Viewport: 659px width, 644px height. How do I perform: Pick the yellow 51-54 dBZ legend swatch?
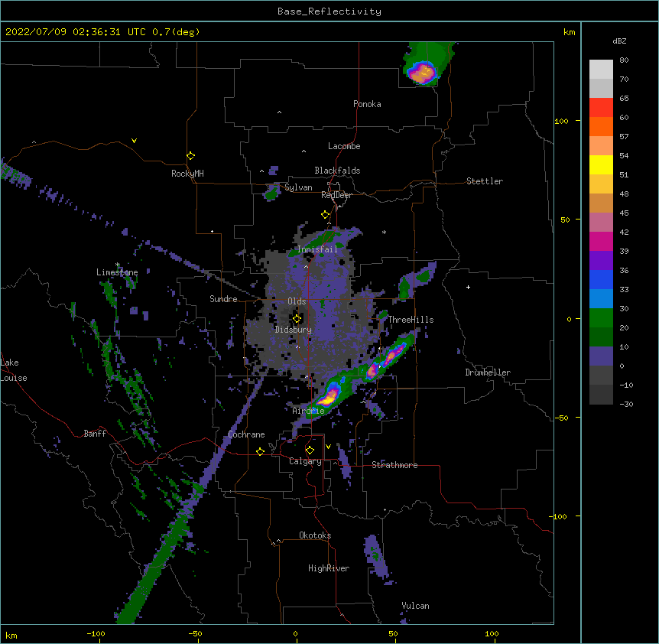(601, 164)
